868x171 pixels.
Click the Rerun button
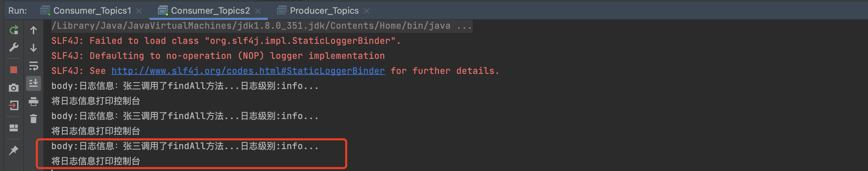14,30
